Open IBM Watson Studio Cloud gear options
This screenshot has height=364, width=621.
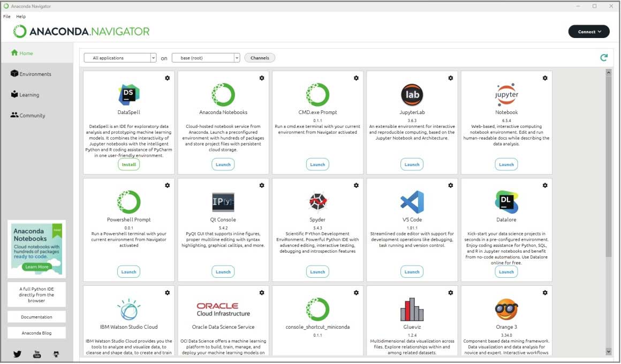(168, 293)
